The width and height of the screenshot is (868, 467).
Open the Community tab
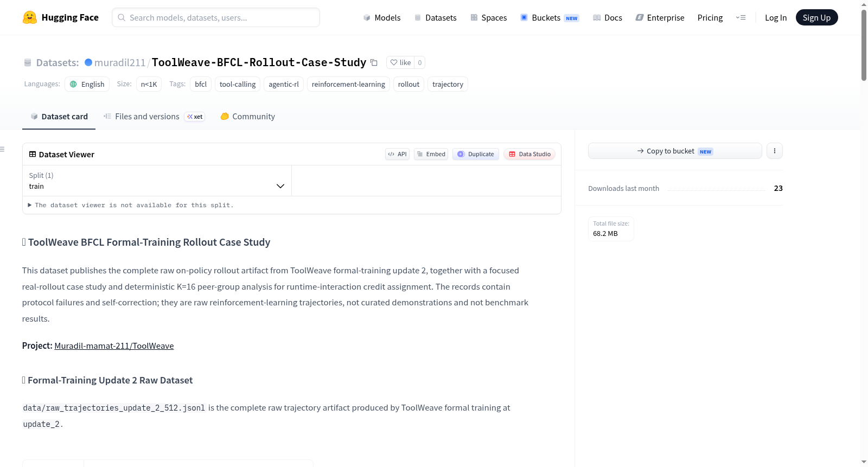click(247, 117)
